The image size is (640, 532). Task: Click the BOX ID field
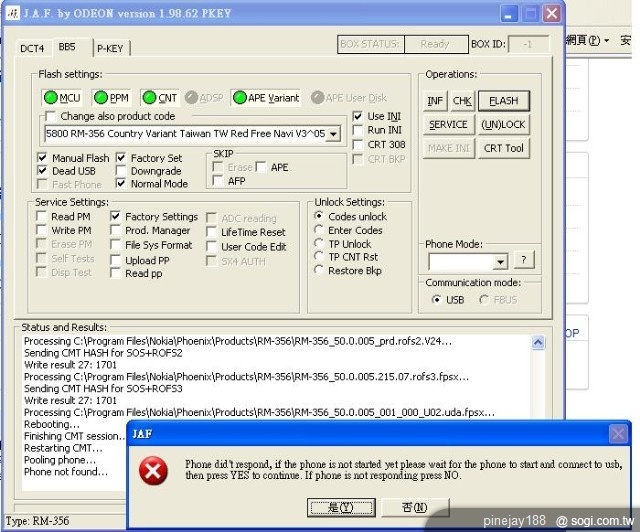[x=529, y=44]
